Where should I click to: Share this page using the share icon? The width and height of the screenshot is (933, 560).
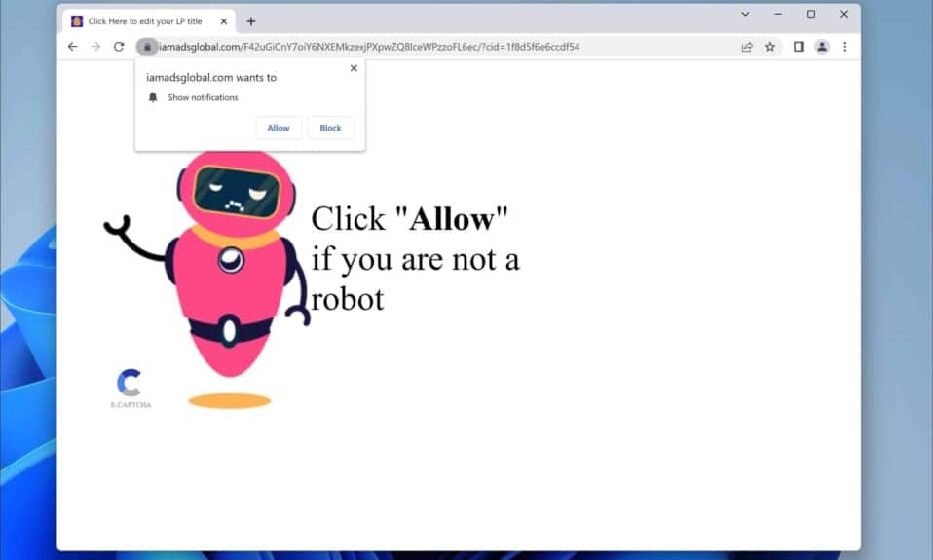click(747, 47)
